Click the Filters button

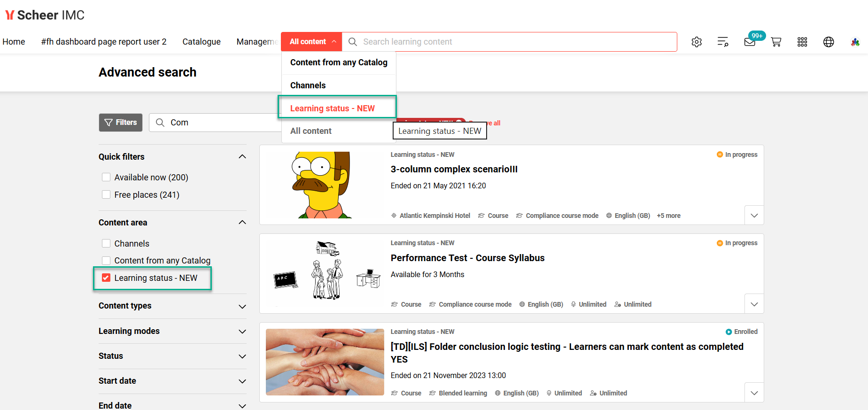point(121,123)
